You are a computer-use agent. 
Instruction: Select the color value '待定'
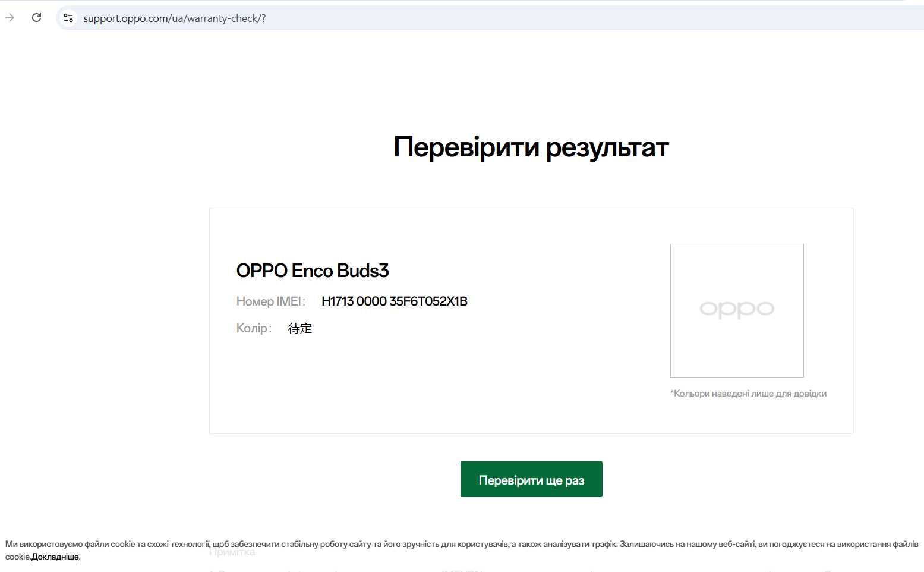[x=300, y=328]
